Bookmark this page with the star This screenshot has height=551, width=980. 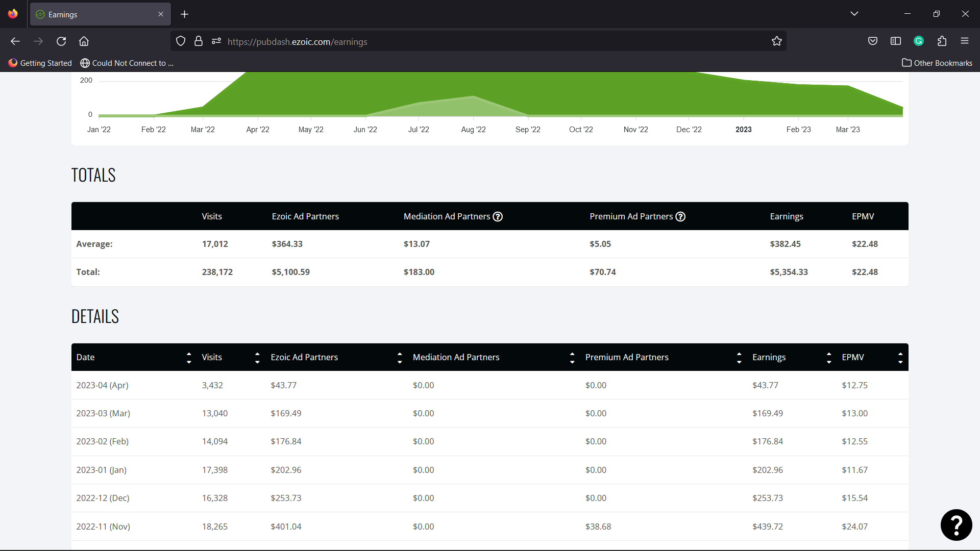pos(777,41)
